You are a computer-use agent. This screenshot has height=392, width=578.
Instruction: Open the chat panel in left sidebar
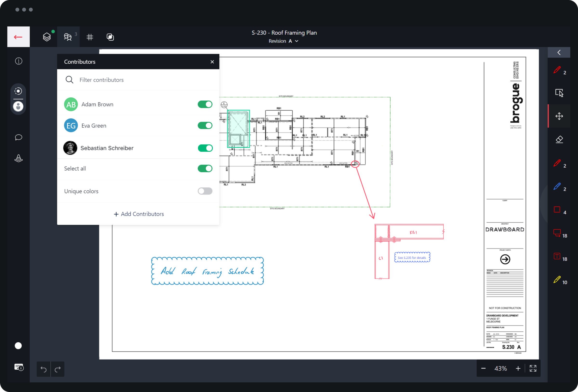pos(18,137)
